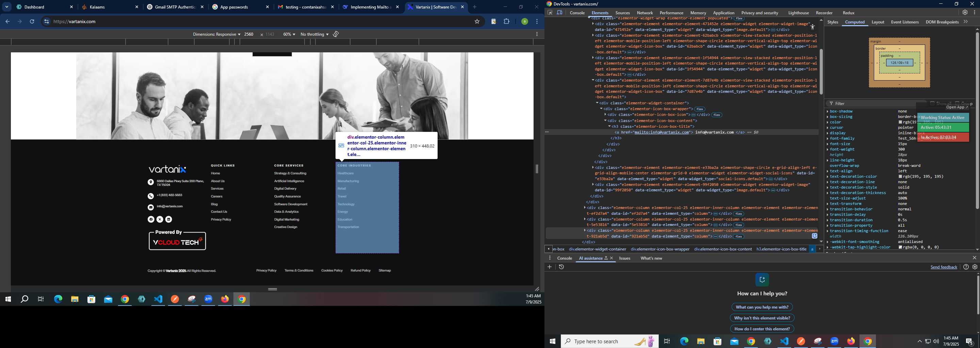The width and height of the screenshot is (980, 348).
Task: Open the Dimensions: Responsive dropdown
Action: tap(216, 34)
